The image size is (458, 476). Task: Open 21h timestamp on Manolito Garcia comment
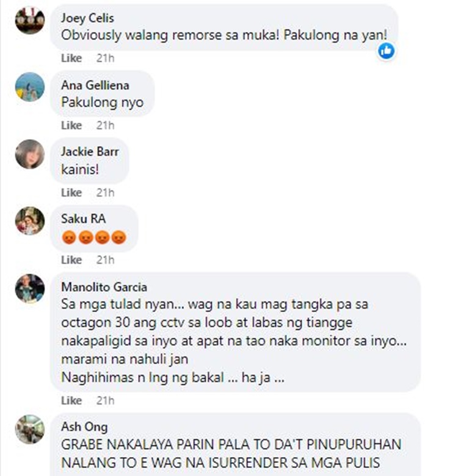[x=106, y=401]
